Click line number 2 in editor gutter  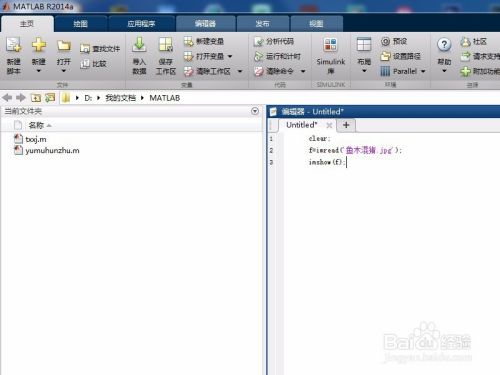pyautogui.click(x=271, y=151)
